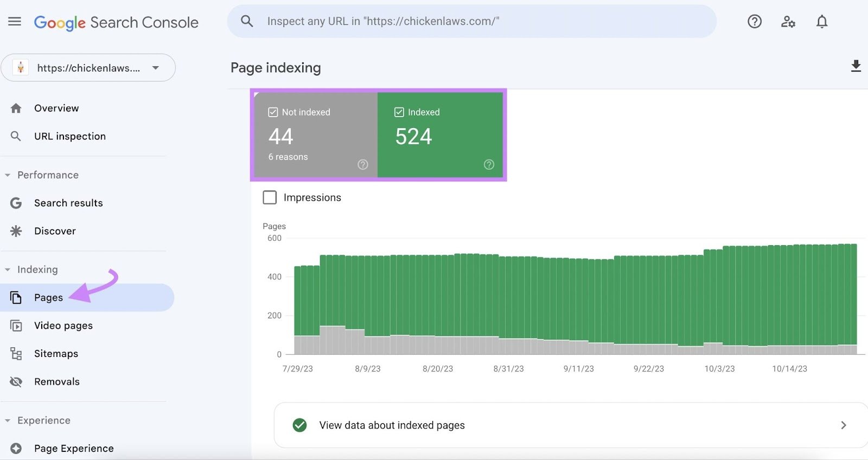The height and width of the screenshot is (460, 868).
Task: Open Sitemaps
Action: tap(56, 354)
